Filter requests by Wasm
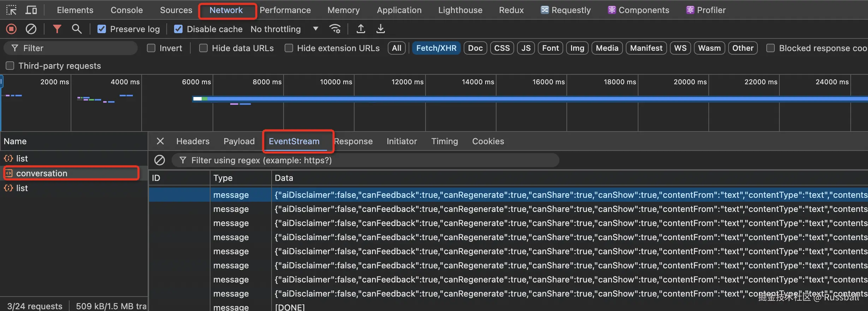Viewport: 868px width, 311px height. pyautogui.click(x=709, y=48)
